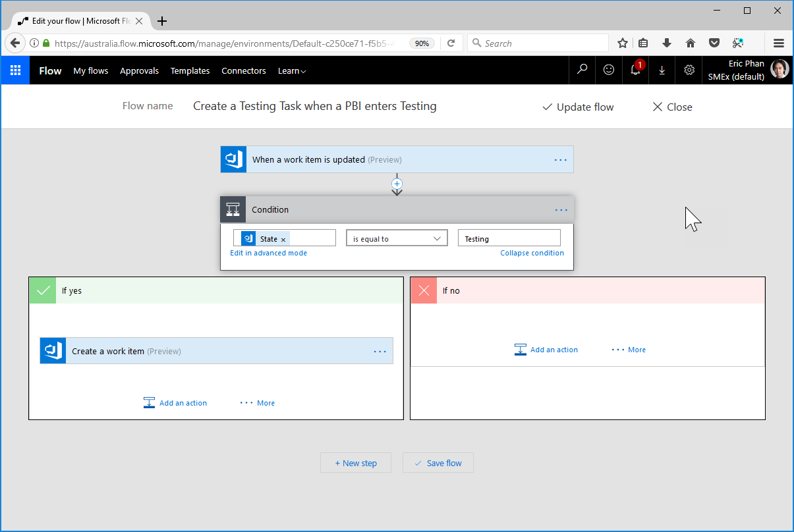Click the 90% zoom indicator
The width and height of the screenshot is (794, 532).
pyautogui.click(x=422, y=43)
